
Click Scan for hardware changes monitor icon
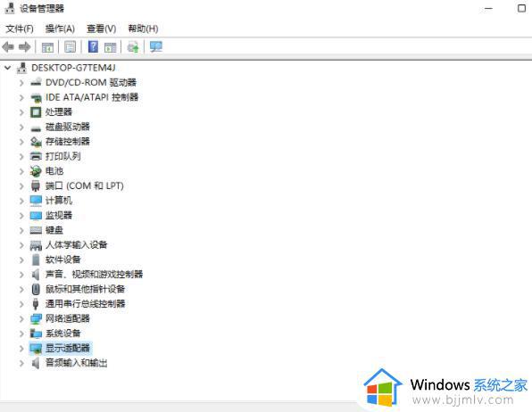point(156,46)
